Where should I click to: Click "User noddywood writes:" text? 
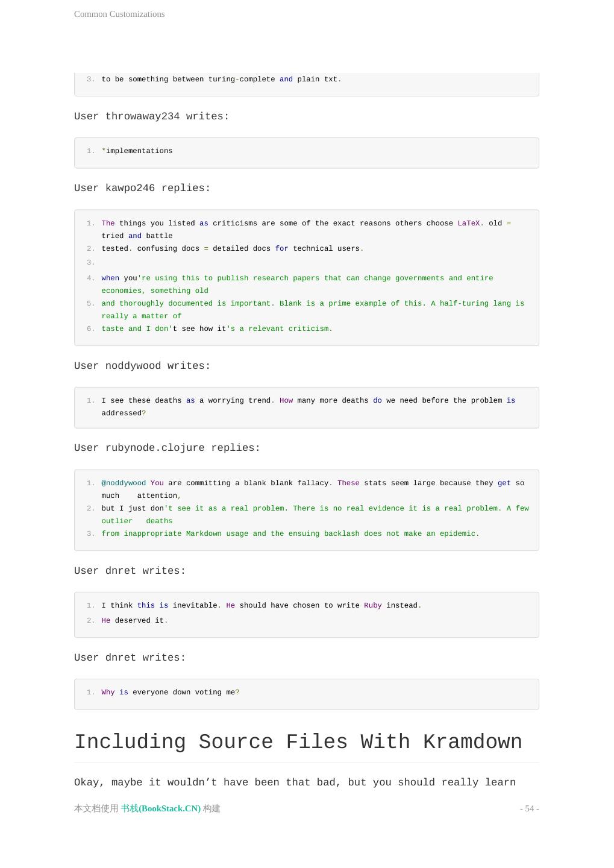click(142, 366)
